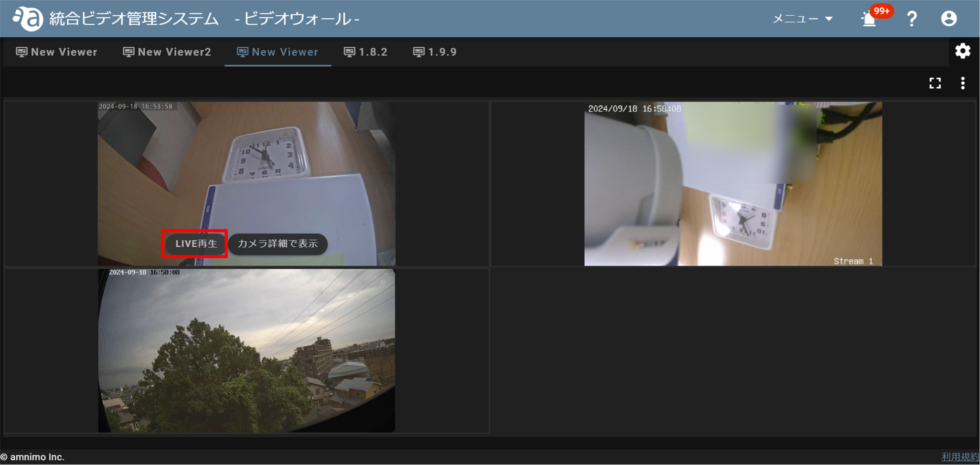Switch to the 1.8.2 tab

[x=365, y=52]
